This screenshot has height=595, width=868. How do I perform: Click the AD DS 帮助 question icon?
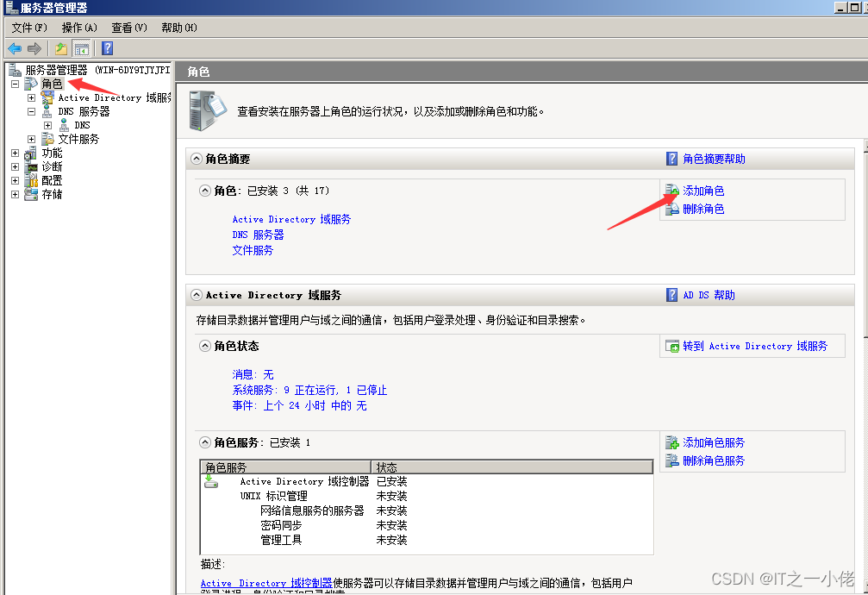tap(671, 295)
